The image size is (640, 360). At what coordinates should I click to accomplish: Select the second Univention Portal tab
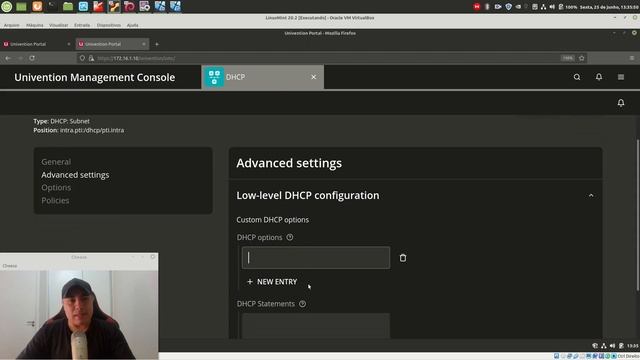click(x=112, y=44)
